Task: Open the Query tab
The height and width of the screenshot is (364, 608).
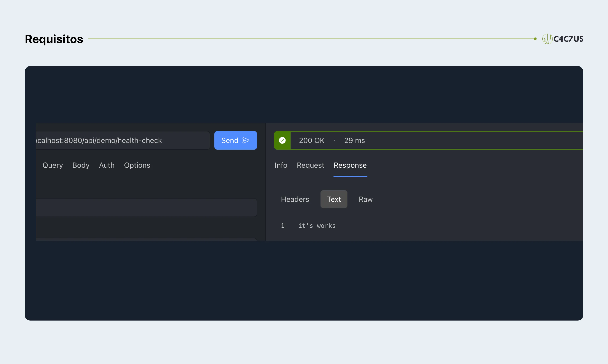Action: (x=53, y=165)
